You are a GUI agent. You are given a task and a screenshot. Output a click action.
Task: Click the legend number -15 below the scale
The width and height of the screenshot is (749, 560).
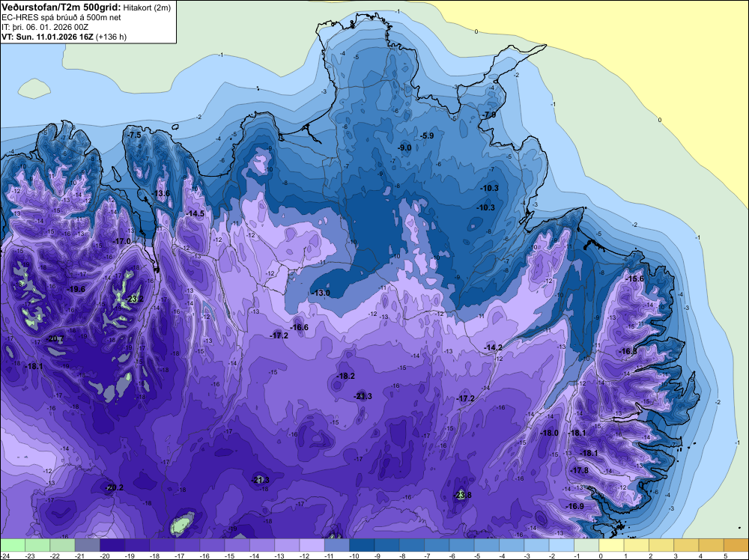[x=230, y=556]
